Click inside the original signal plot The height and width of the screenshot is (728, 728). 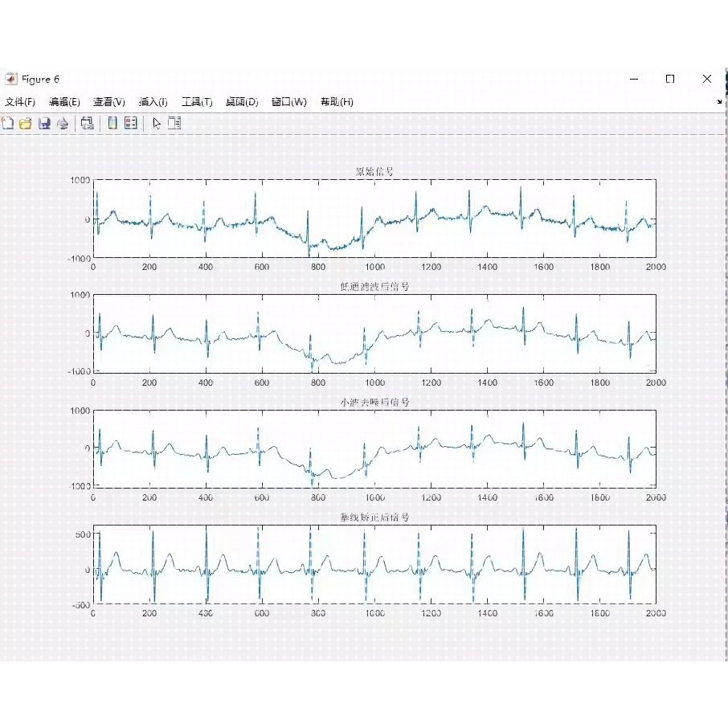tap(374, 219)
